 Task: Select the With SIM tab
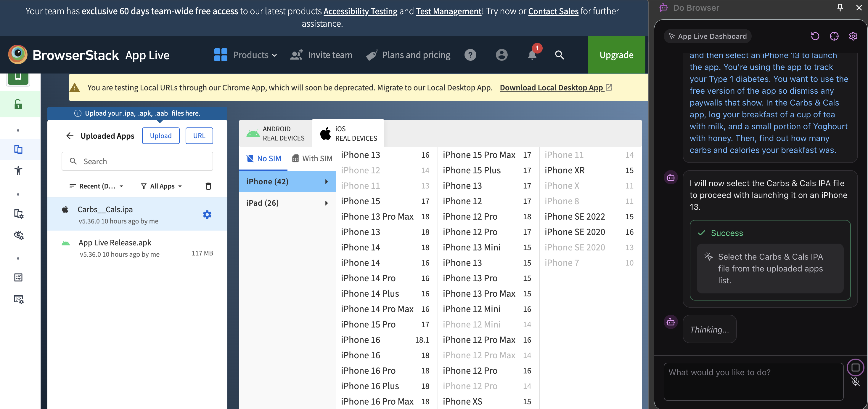(x=312, y=158)
